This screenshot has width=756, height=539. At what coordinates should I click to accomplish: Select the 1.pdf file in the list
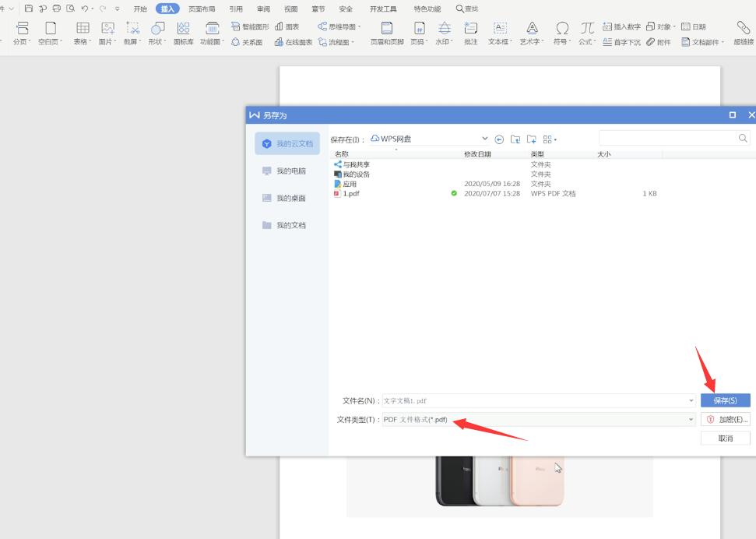[495, 193]
